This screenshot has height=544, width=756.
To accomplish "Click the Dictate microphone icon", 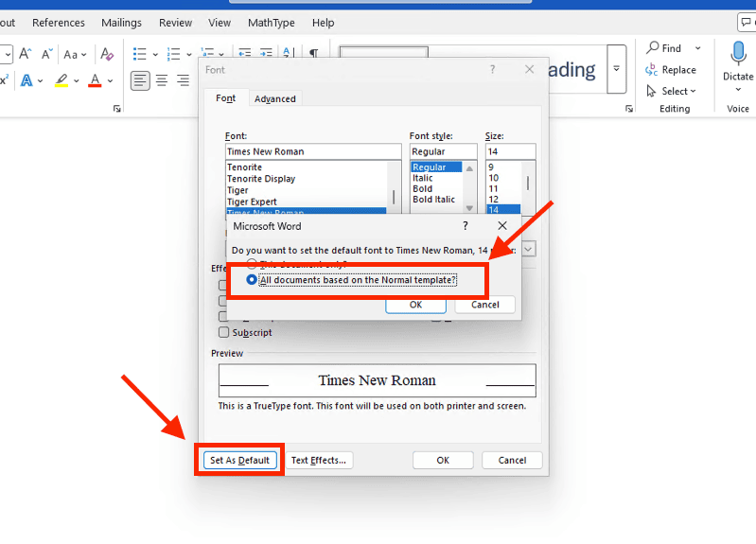I will coord(738,54).
